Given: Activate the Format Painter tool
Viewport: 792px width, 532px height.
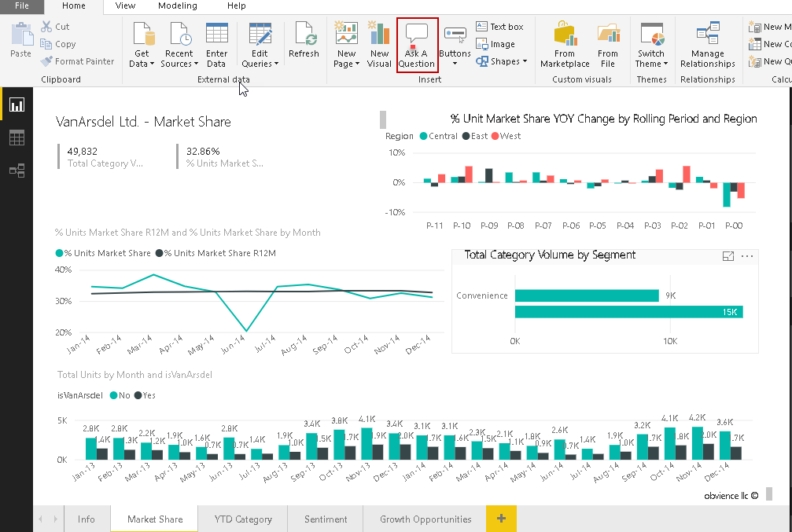Looking at the screenshot, I should pos(77,61).
